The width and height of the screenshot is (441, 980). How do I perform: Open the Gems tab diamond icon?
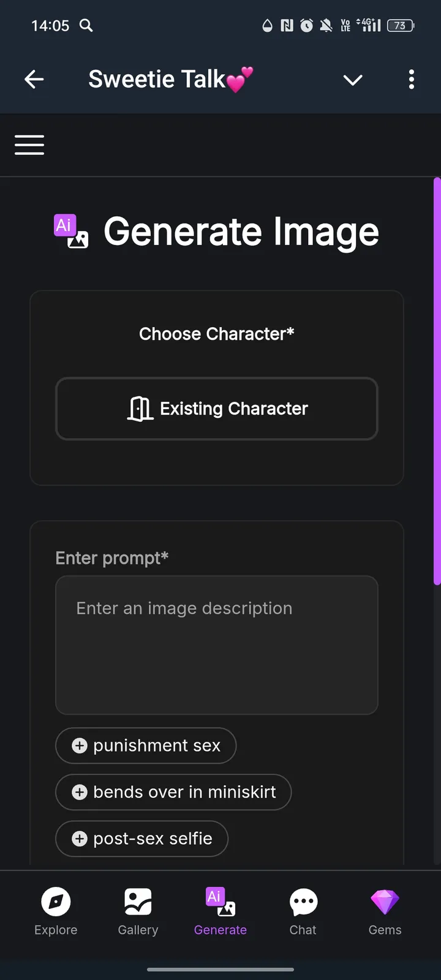click(385, 902)
